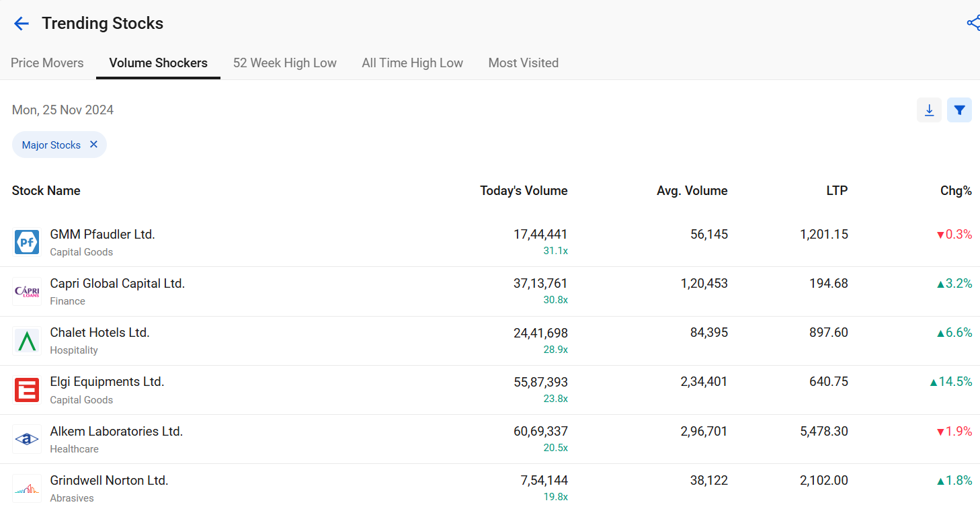Open Elgi Equipments Ltd. stock page
The height and width of the screenshot is (513, 980).
point(107,381)
